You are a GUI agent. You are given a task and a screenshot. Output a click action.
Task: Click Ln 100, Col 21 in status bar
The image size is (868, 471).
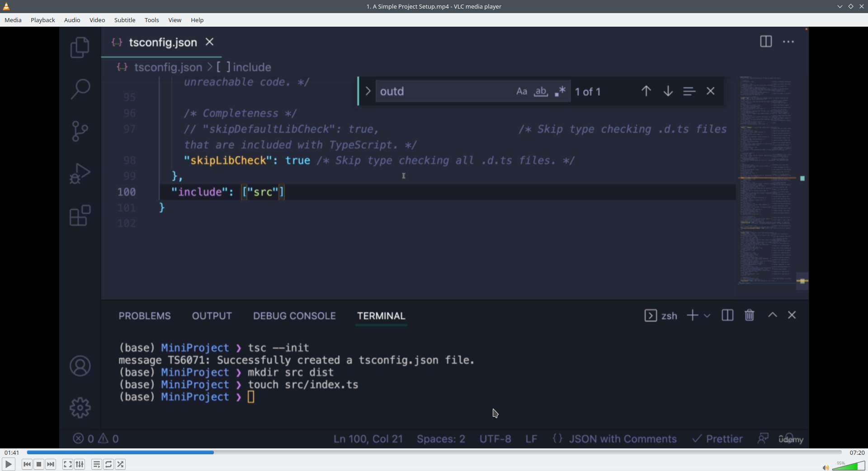368,439
